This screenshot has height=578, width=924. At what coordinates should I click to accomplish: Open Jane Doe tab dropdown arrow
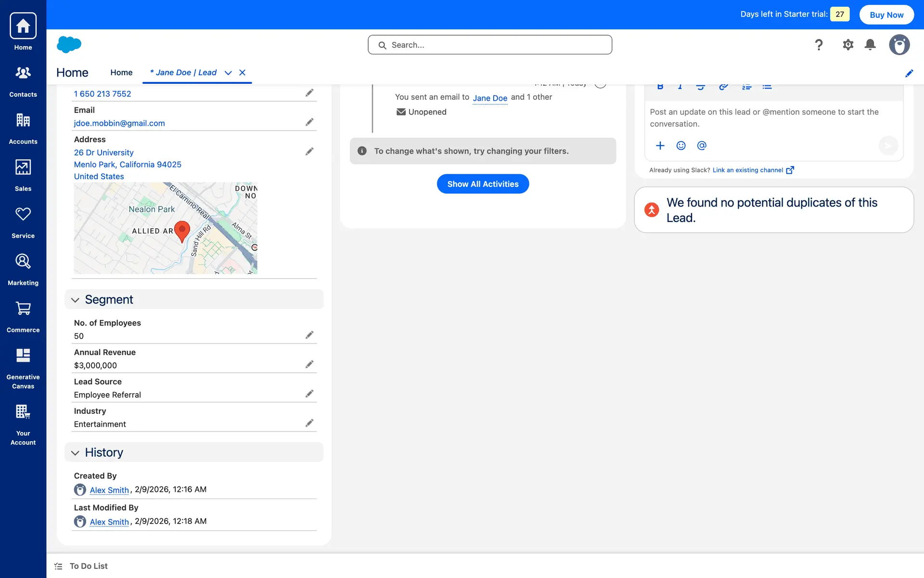(x=228, y=73)
